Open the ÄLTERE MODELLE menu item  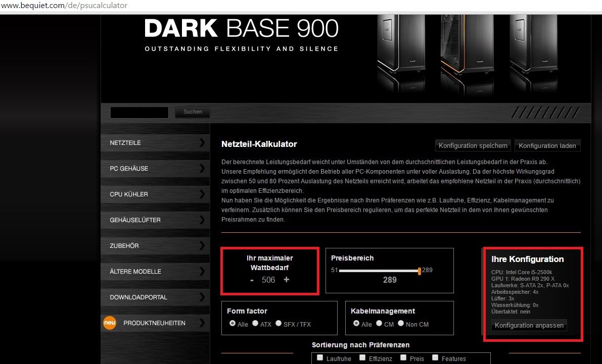click(x=155, y=271)
